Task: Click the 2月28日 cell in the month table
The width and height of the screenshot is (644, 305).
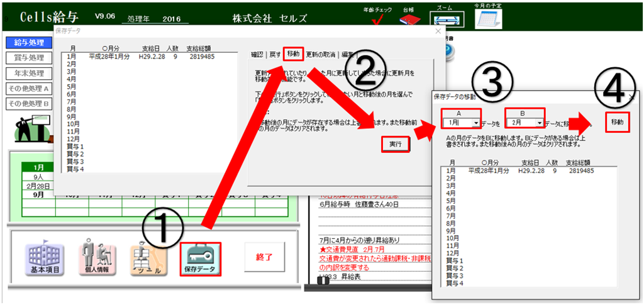Action: pos(38,186)
